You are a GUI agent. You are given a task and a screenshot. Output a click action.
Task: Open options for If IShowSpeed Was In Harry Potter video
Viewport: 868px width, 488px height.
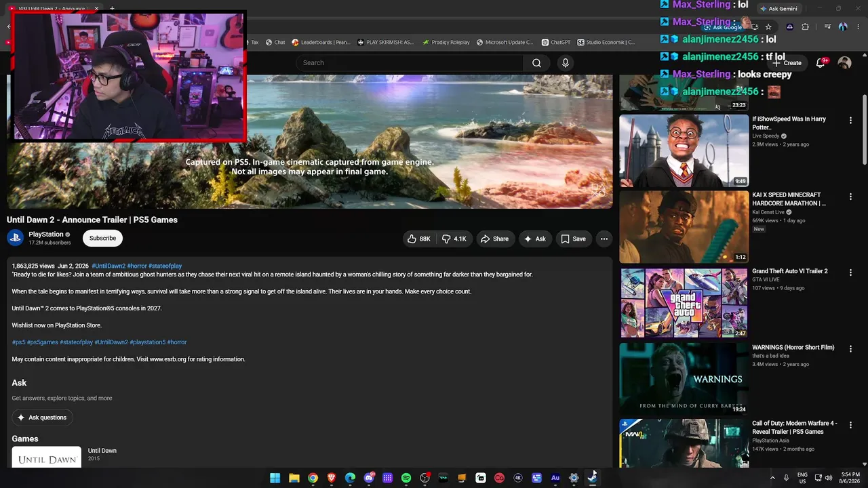(850, 120)
